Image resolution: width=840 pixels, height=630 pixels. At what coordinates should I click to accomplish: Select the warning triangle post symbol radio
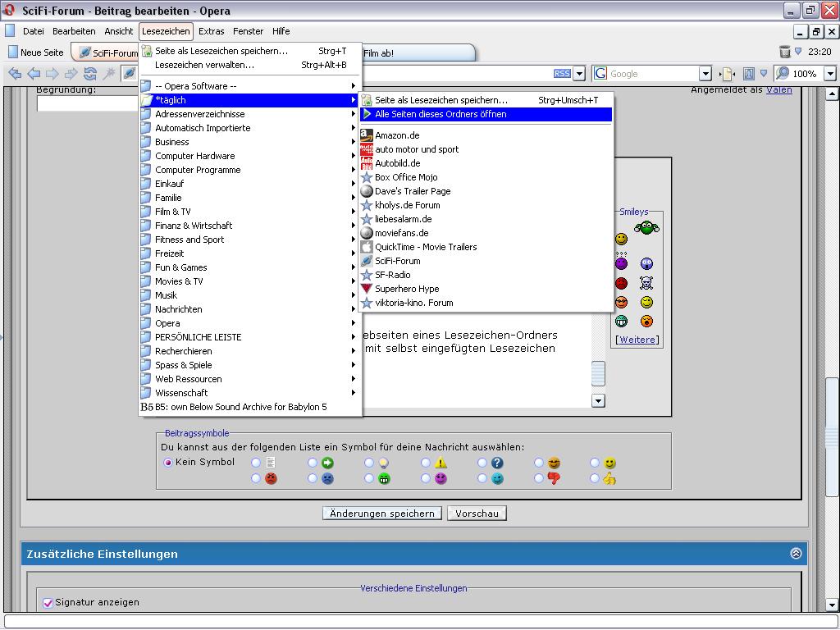tap(426, 463)
